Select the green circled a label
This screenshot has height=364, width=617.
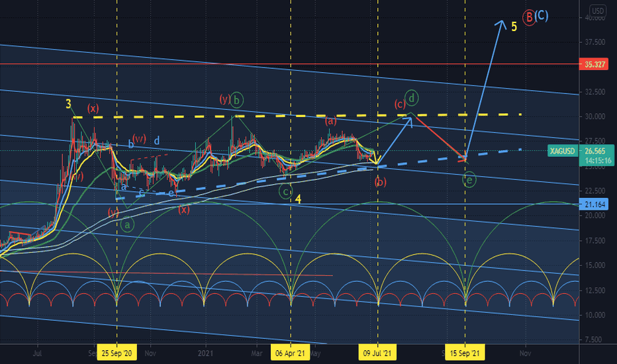(128, 225)
